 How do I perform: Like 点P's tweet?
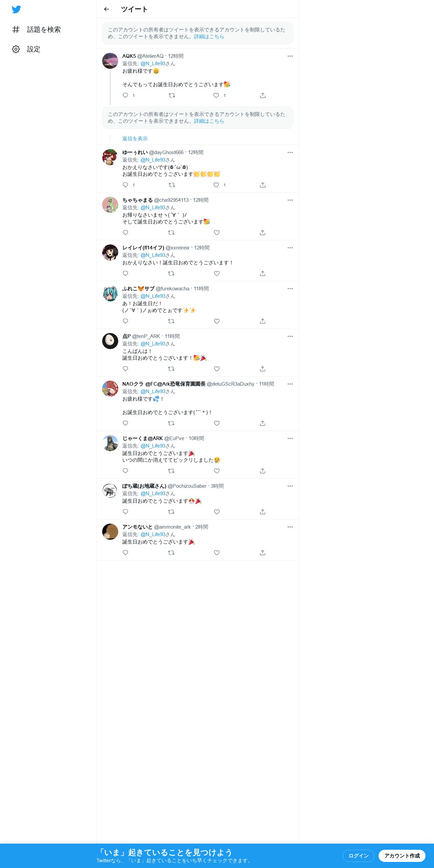(217, 369)
